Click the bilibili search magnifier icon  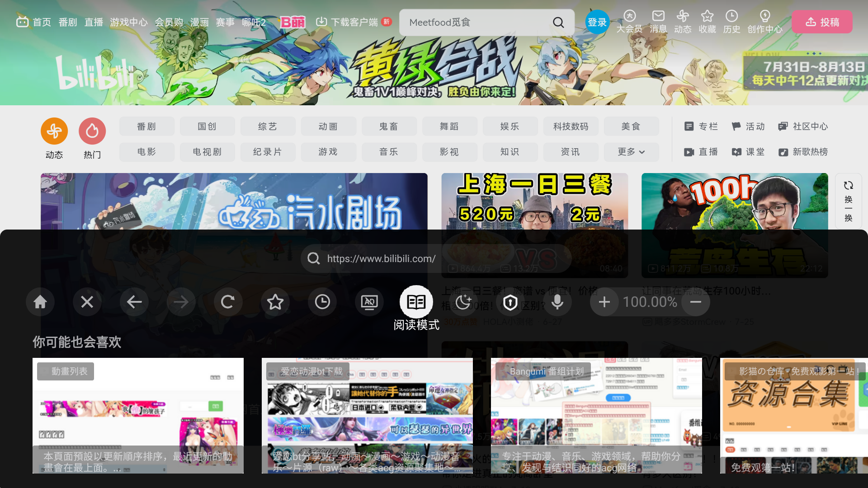point(558,22)
